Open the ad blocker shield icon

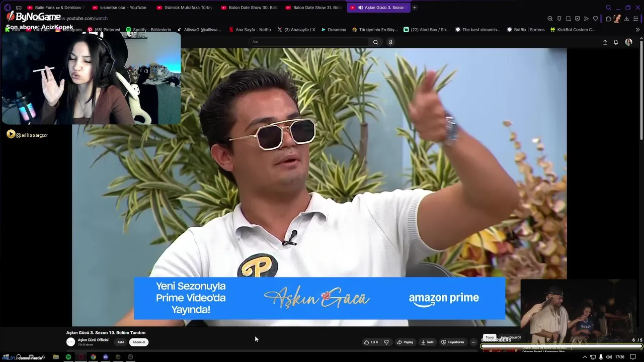coord(577,19)
